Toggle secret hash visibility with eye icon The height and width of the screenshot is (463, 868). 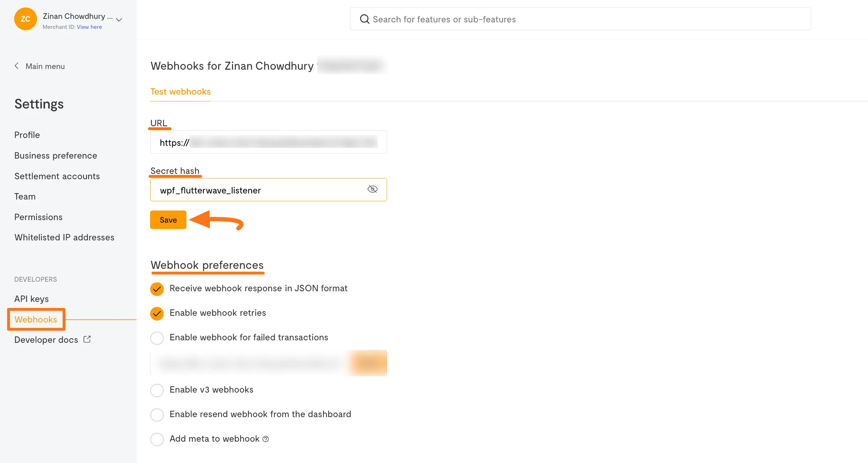[372, 190]
